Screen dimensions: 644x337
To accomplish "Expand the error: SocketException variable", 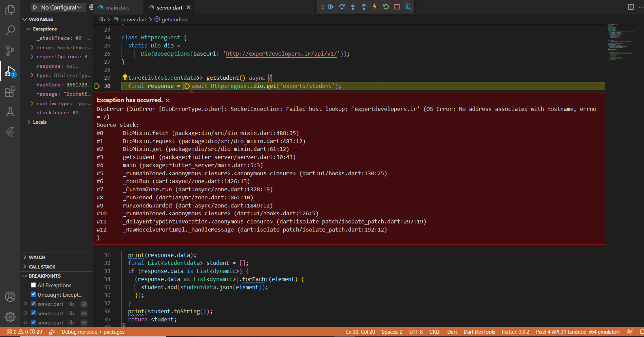I will click(32, 47).
